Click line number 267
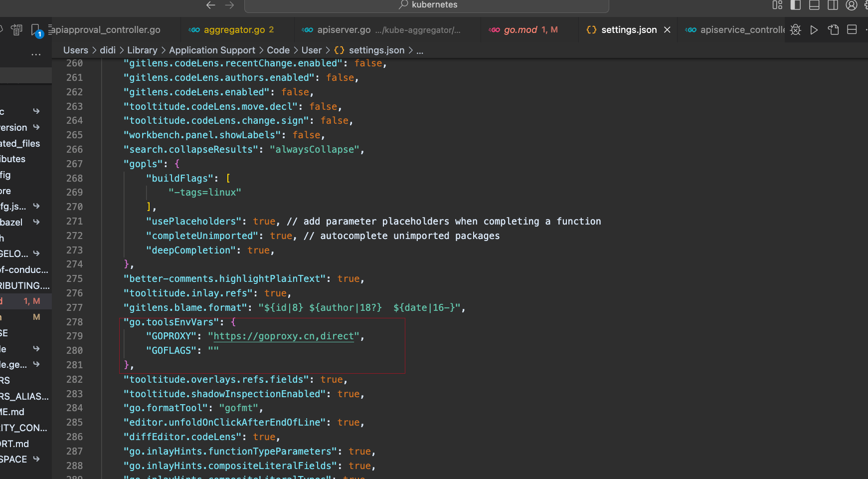The height and width of the screenshot is (479, 868). (x=74, y=164)
